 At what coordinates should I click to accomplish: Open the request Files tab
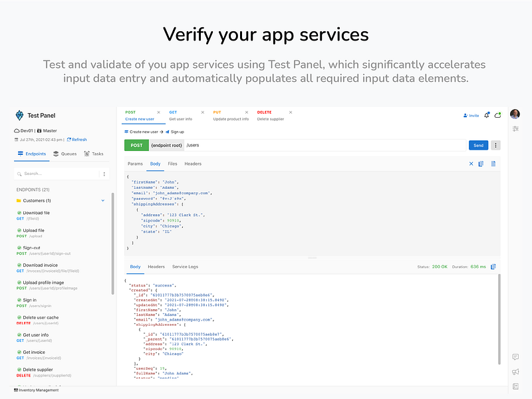point(172,164)
